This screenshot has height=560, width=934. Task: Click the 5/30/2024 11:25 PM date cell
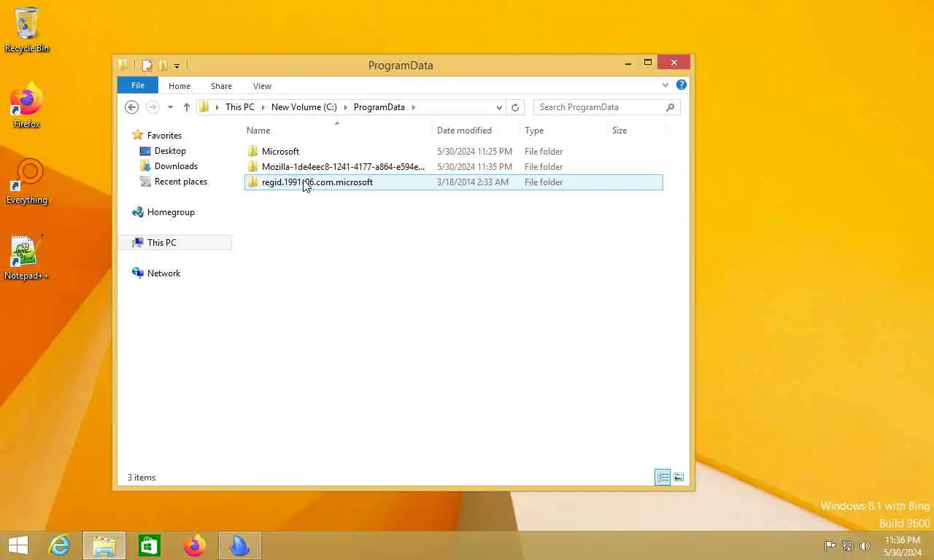[x=474, y=152]
